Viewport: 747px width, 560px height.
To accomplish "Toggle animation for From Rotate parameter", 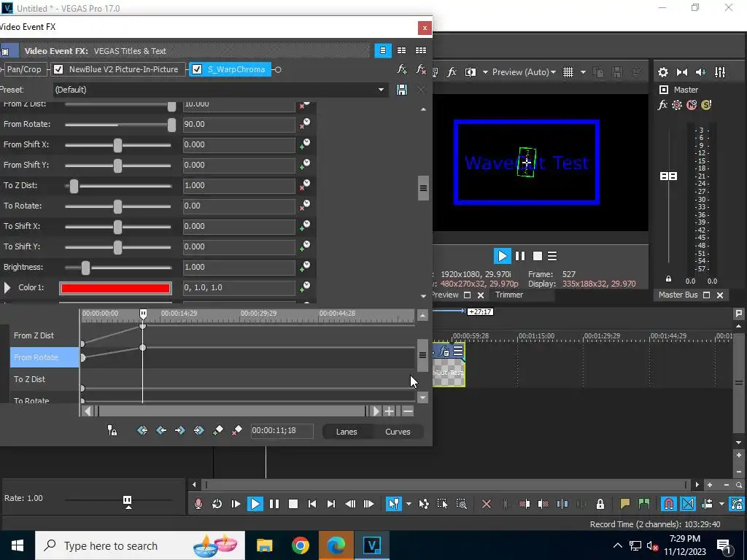I will (304, 124).
